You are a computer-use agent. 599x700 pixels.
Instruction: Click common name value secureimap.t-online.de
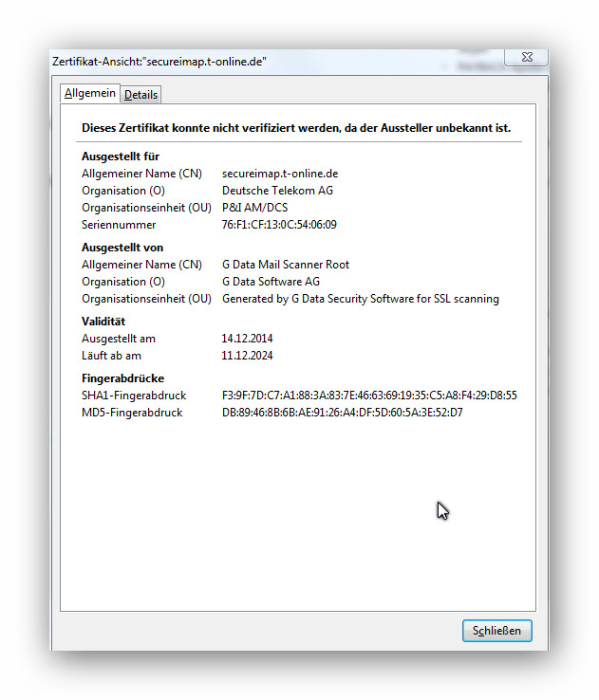click(280, 174)
